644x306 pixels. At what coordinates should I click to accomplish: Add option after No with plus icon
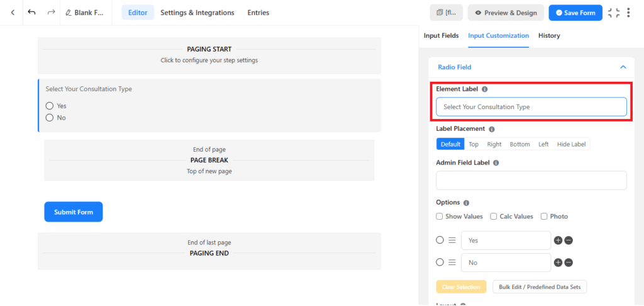[x=558, y=263]
